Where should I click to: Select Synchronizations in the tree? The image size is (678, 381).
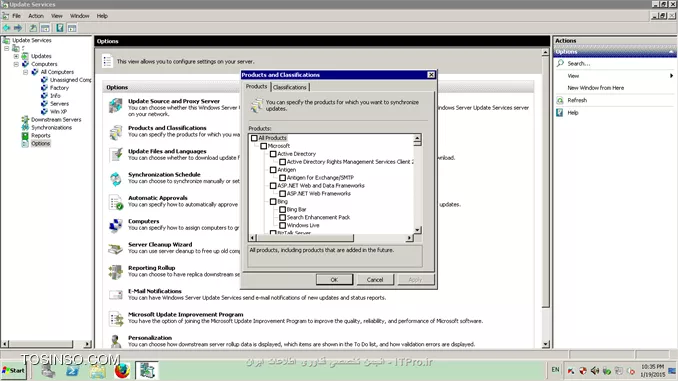pos(51,128)
